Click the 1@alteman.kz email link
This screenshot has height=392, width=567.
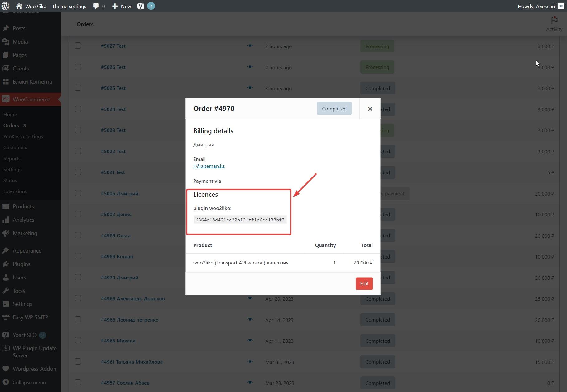[x=209, y=166]
